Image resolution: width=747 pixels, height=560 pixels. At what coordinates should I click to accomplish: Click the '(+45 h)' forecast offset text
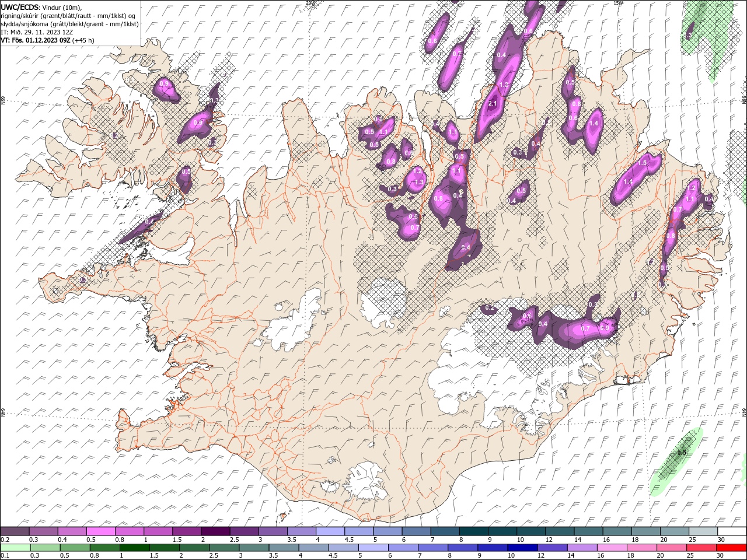coord(83,40)
